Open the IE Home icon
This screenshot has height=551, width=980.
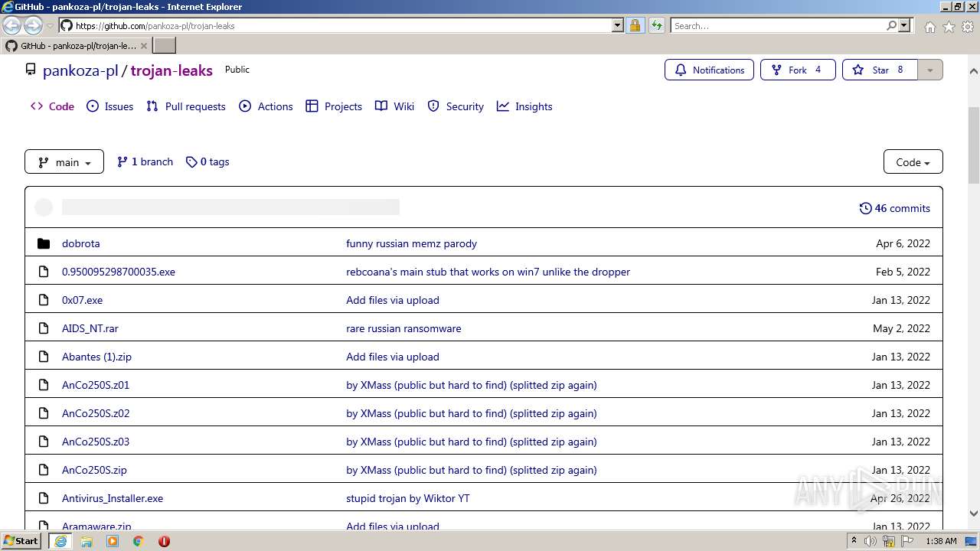click(x=929, y=27)
